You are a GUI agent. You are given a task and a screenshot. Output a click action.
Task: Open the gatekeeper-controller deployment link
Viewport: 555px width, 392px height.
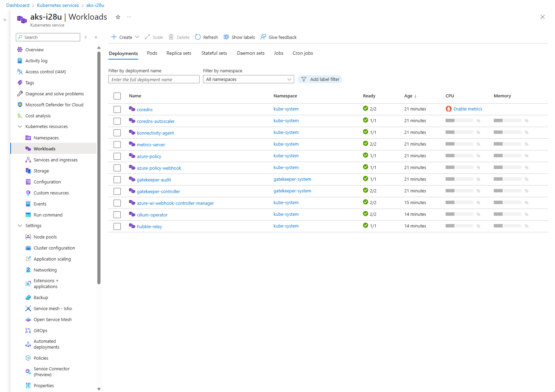pyautogui.click(x=158, y=192)
